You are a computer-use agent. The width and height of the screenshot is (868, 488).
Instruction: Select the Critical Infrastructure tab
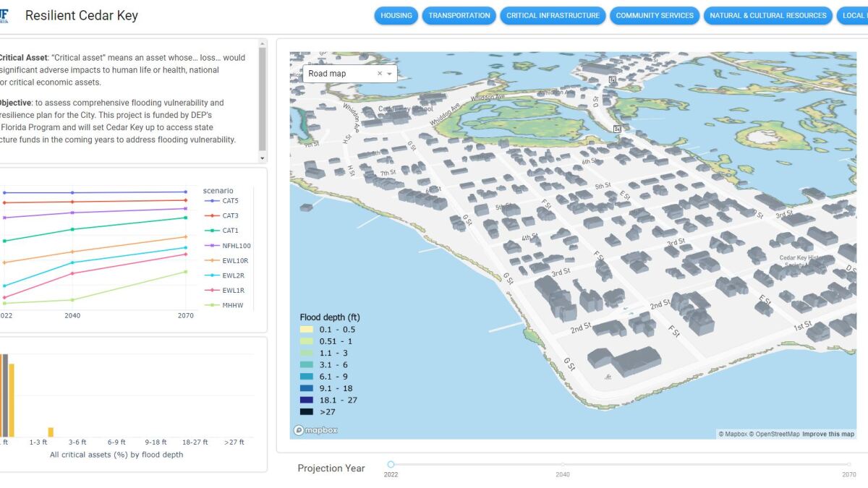553,15
